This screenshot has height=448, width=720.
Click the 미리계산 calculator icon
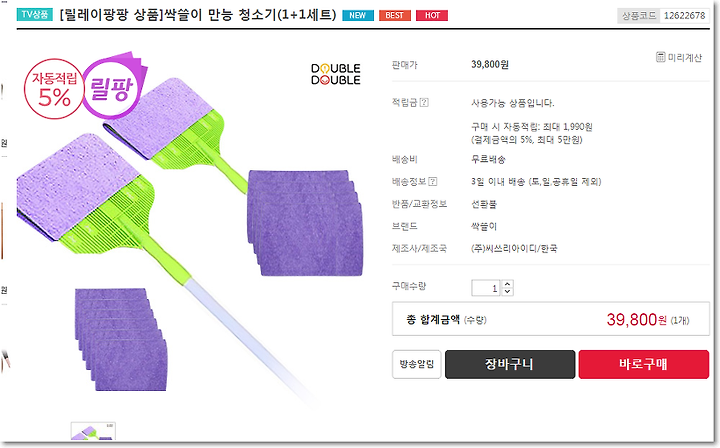click(x=660, y=57)
